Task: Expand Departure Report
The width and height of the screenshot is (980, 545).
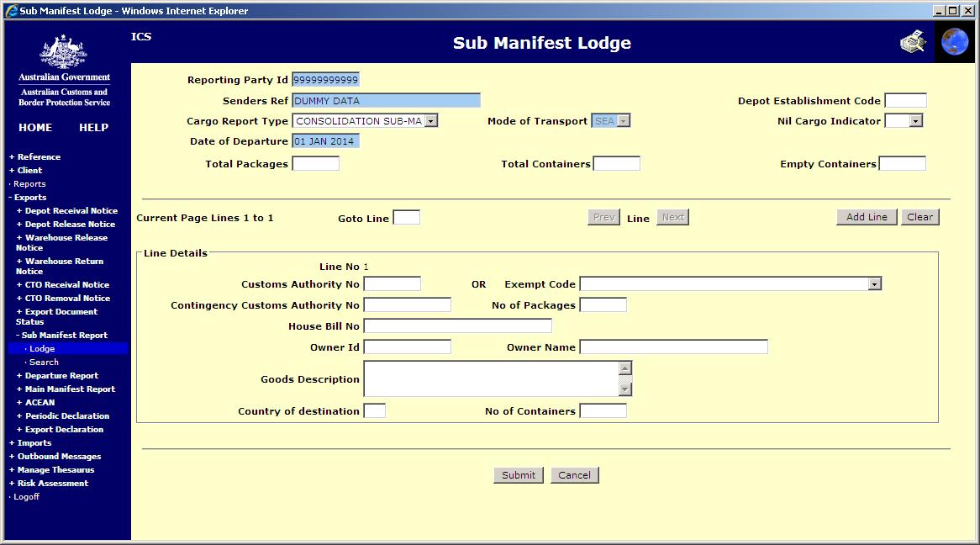Action: tap(57, 376)
